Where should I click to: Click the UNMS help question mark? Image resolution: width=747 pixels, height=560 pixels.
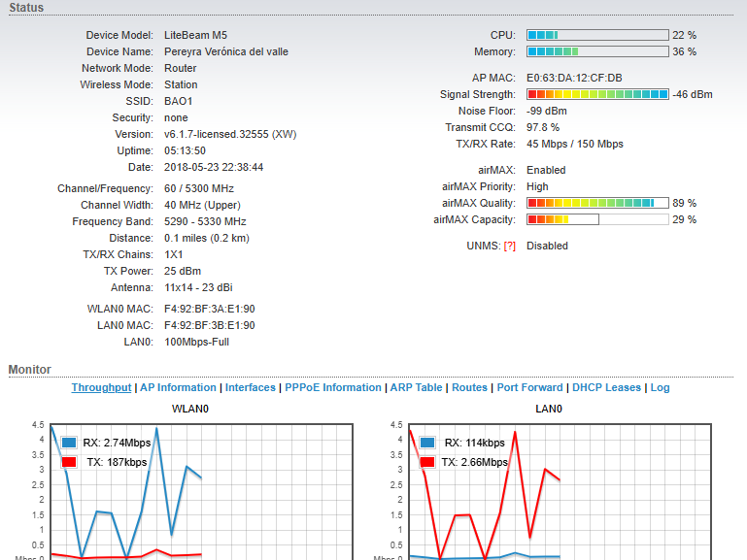coord(509,246)
